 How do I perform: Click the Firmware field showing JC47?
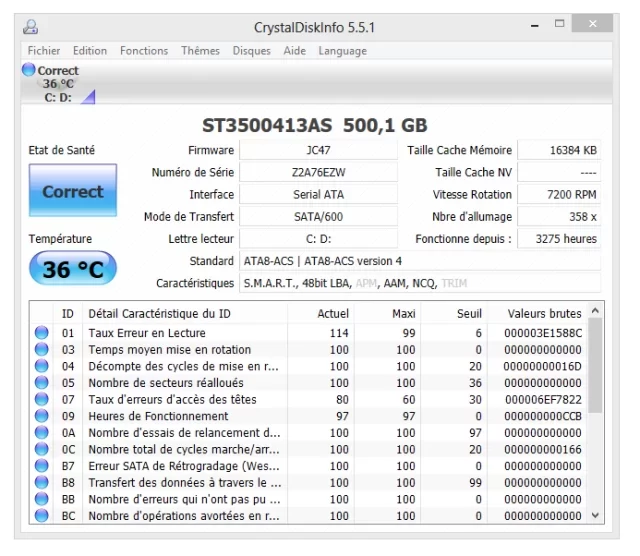(319, 150)
